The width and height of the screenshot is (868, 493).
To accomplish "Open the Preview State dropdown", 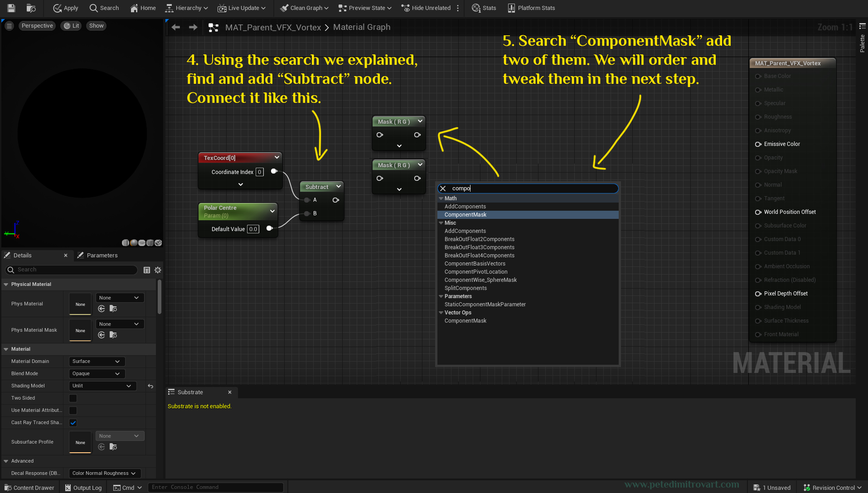I will click(x=365, y=8).
